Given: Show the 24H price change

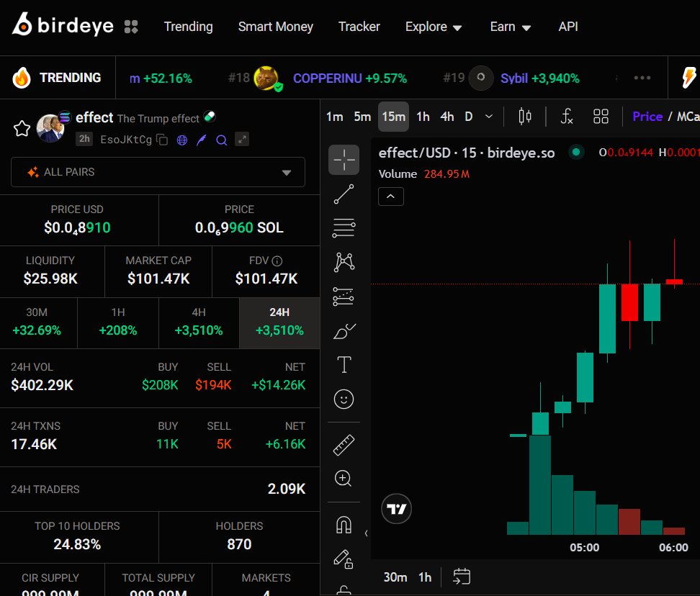Looking at the screenshot, I should (279, 323).
